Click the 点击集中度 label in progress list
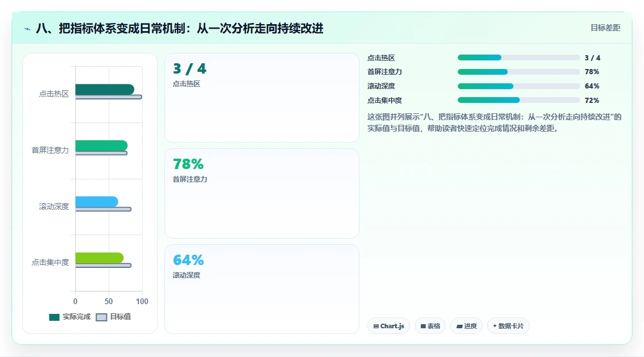Viewport: 644px width, 357px height. coord(385,100)
